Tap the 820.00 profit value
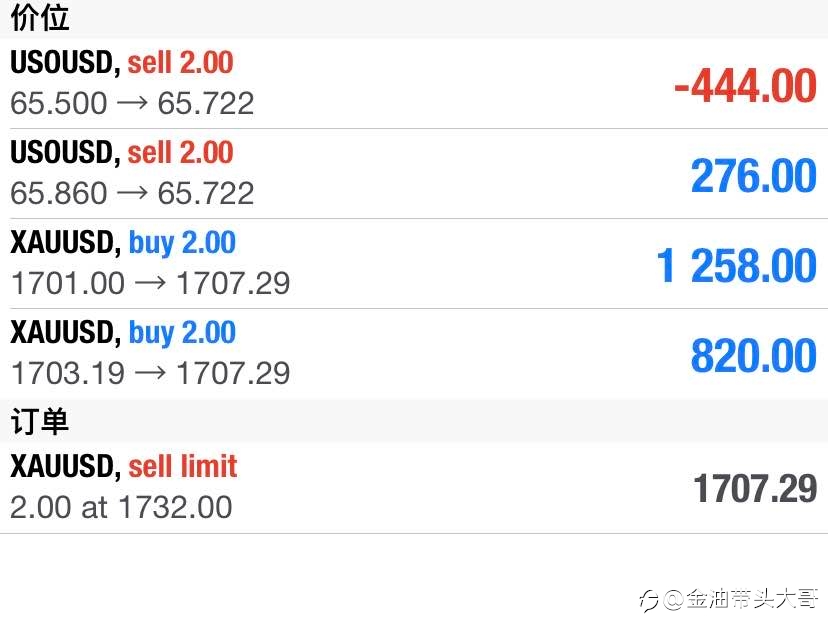 (x=754, y=356)
